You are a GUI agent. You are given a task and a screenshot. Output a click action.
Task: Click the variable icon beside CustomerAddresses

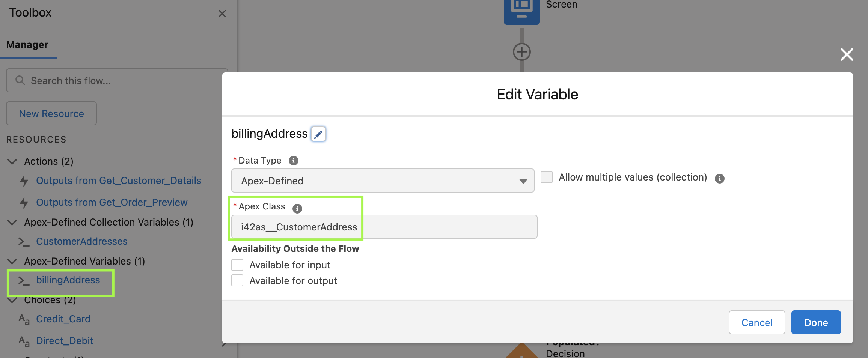click(24, 242)
